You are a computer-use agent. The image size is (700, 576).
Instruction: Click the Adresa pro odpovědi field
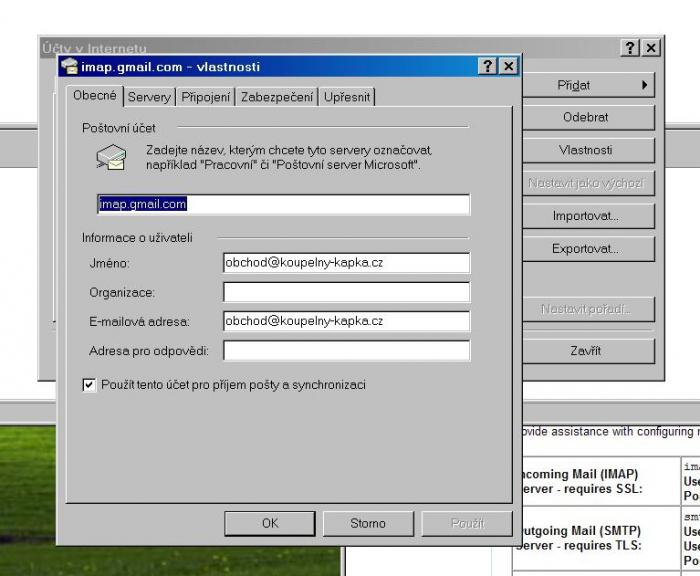(x=346, y=351)
